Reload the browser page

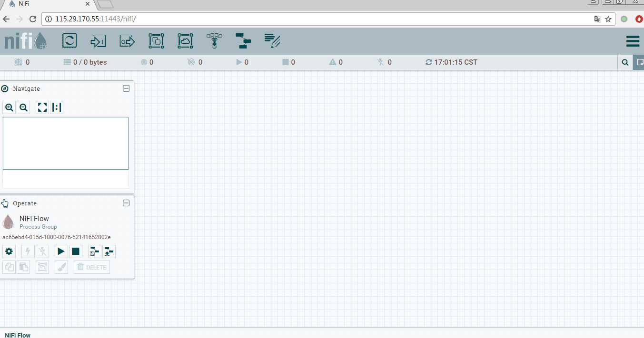33,19
